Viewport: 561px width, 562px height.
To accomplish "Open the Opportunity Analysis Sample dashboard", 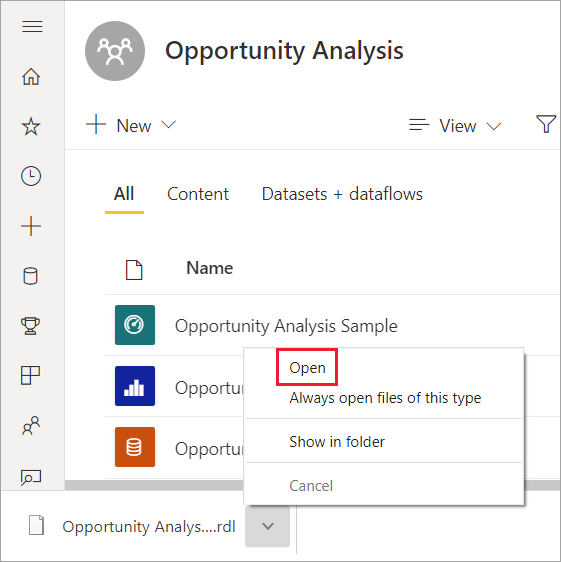I will pos(286,326).
